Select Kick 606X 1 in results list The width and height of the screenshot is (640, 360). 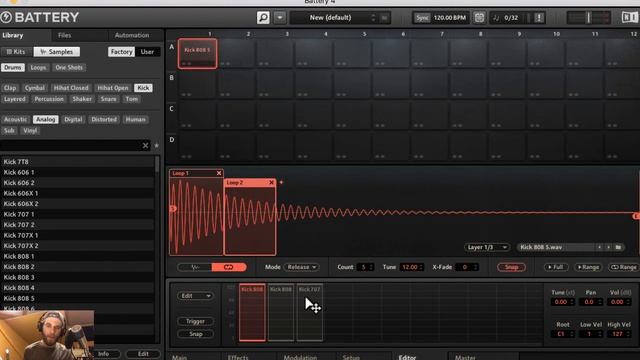click(78, 193)
